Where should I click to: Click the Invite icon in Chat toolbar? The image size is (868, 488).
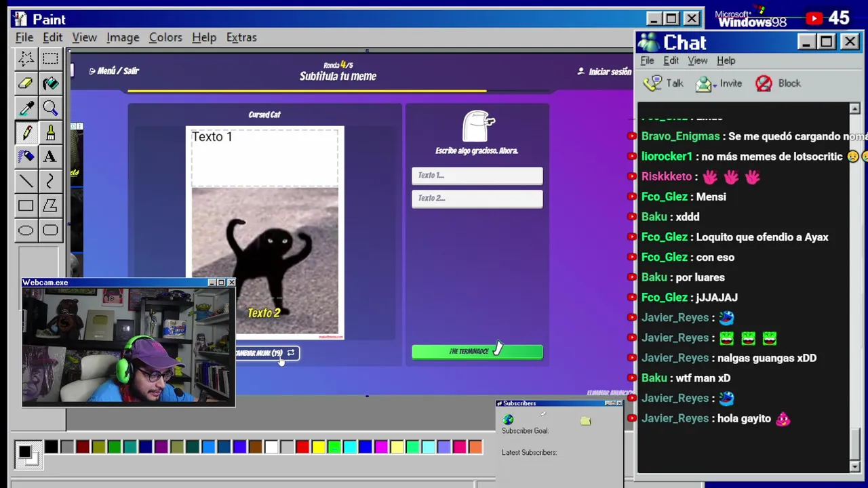pyautogui.click(x=705, y=83)
